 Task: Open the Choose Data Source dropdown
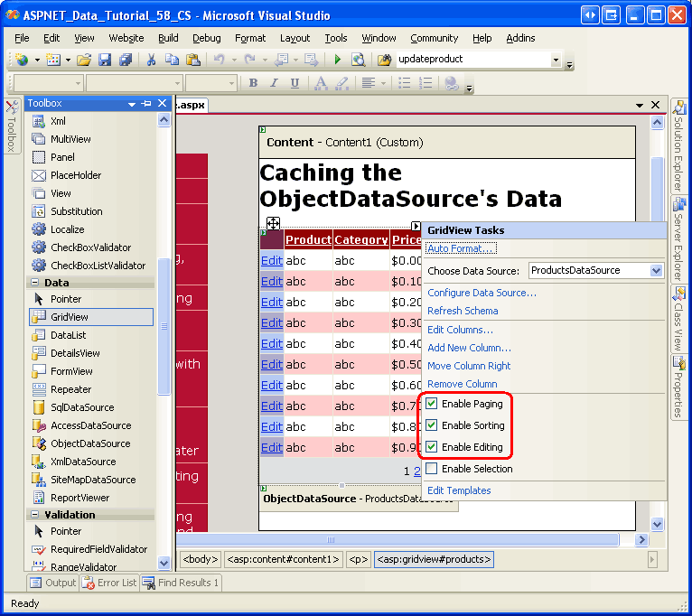click(656, 270)
